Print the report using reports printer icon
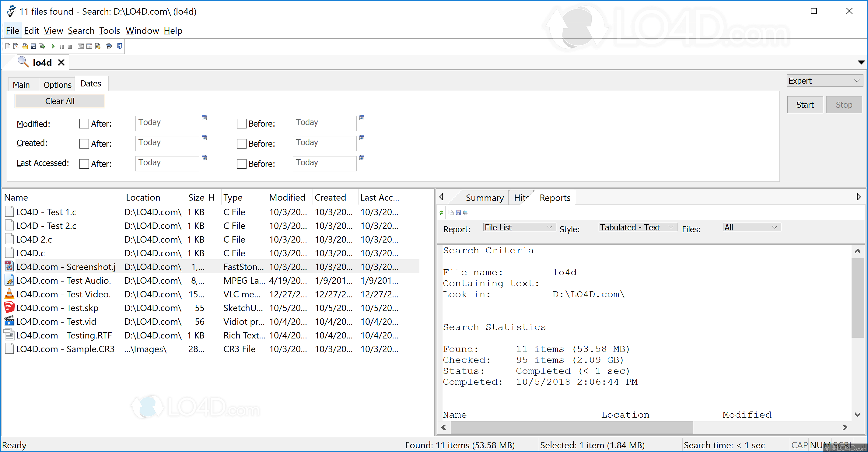Screen dimensions: 868x452 click(x=466, y=212)
